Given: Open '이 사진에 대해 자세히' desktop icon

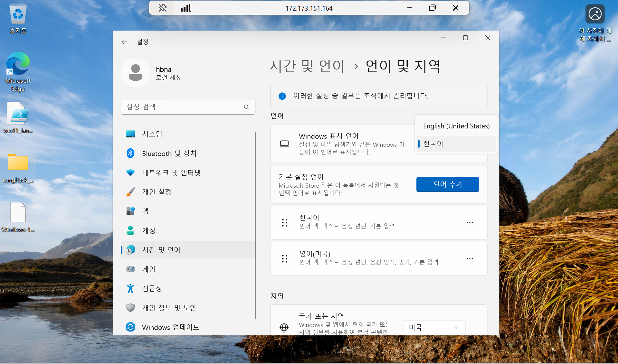Looking at the screenshot, I should pyautogui.click(x=595, y=23).
